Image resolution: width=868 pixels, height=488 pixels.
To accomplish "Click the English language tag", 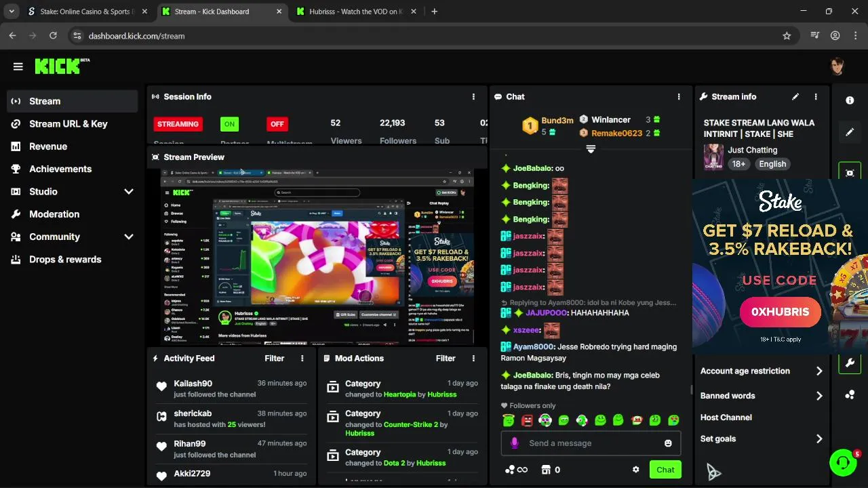I will tap(772, 164).
